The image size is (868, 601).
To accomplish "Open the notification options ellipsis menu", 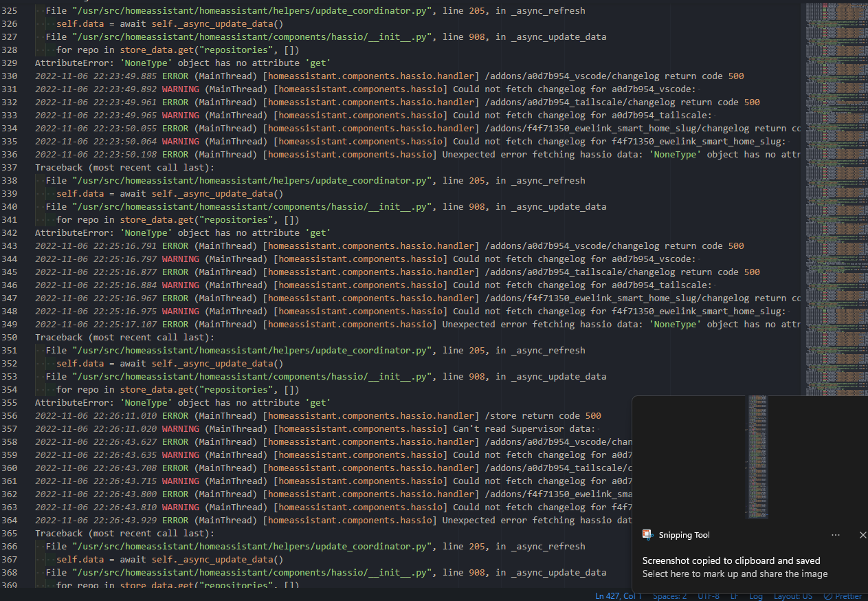I will (x=836, y=535).
